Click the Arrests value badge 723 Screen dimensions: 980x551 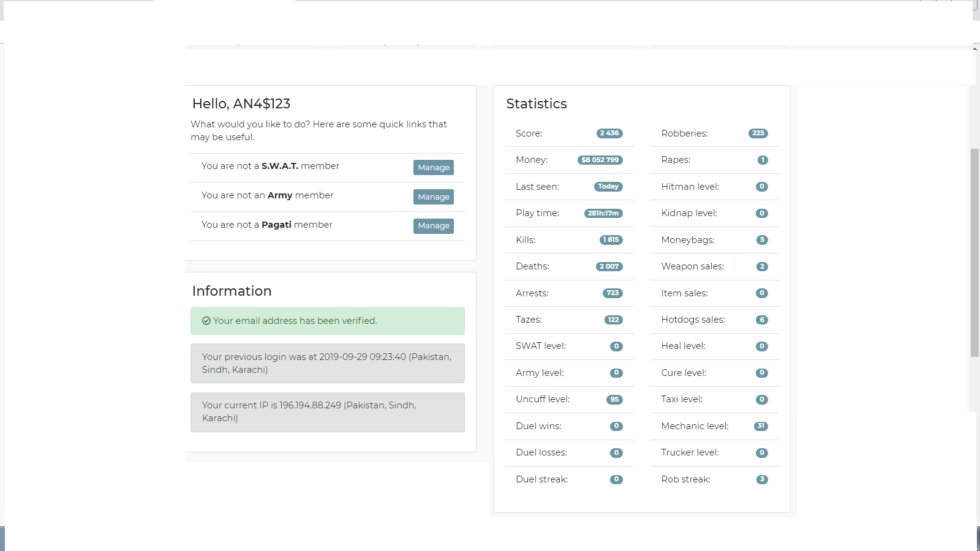tap(612, 293)
